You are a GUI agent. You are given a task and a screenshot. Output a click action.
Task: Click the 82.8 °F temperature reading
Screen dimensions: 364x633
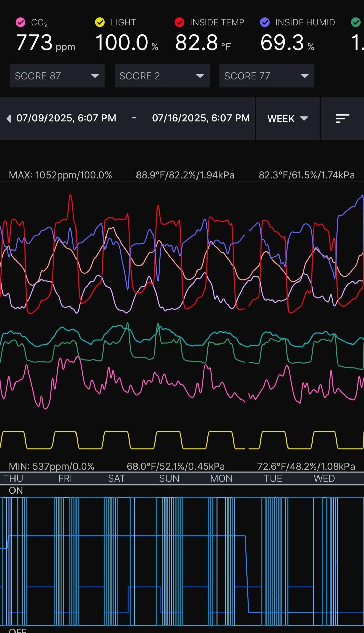(203, 43)
